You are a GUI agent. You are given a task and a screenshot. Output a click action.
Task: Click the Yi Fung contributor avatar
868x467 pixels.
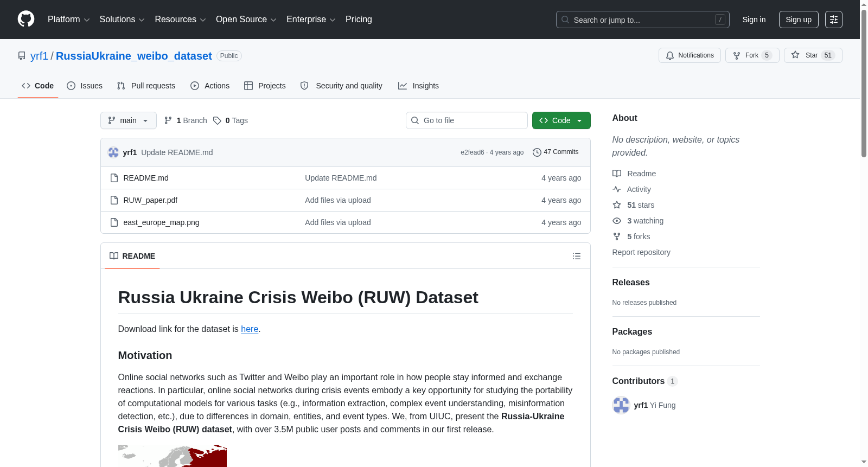click(621, 405)
